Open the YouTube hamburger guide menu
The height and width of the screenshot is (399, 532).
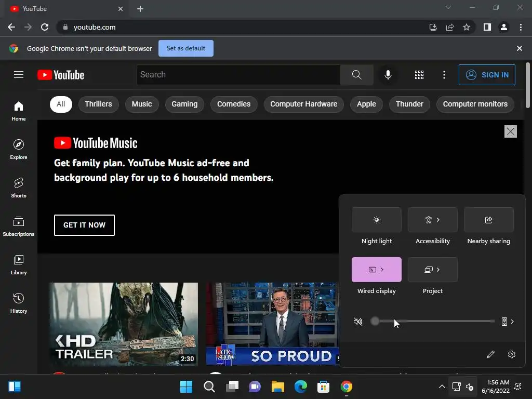pyautogui.click(x=19, y=75)
